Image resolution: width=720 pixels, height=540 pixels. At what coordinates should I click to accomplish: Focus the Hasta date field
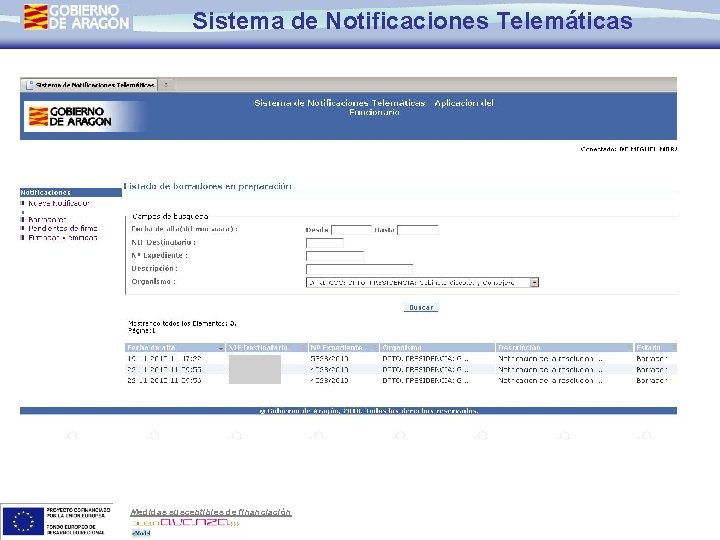417,230
